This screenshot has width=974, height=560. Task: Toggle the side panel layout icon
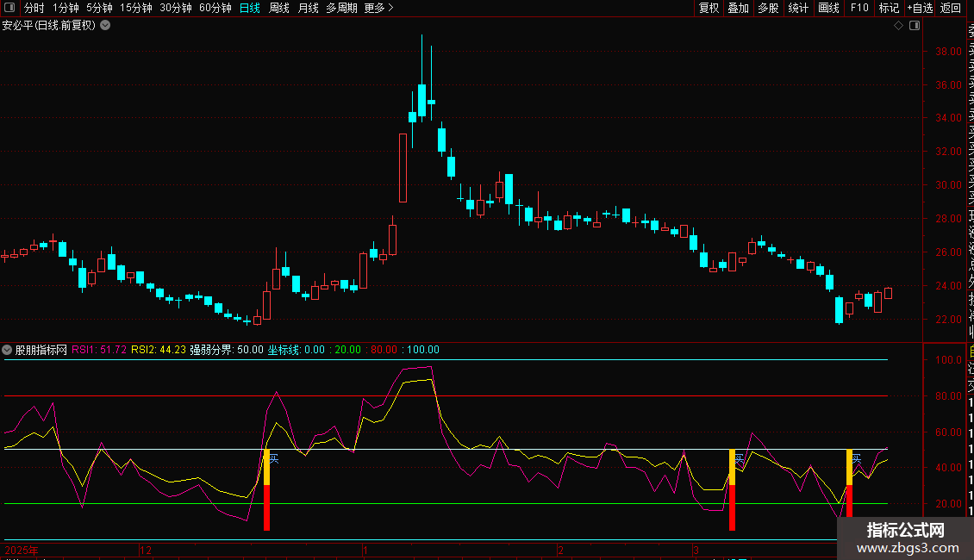(915, 26)
